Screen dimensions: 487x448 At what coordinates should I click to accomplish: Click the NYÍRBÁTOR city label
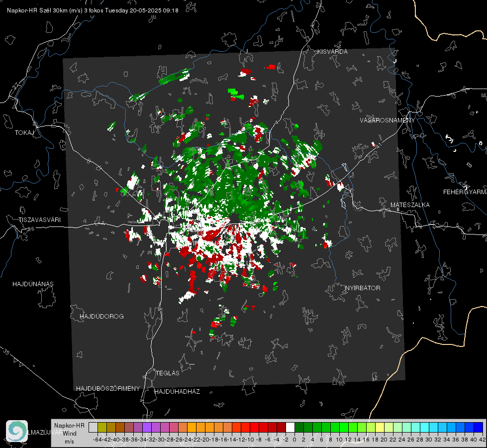[363, 288]
